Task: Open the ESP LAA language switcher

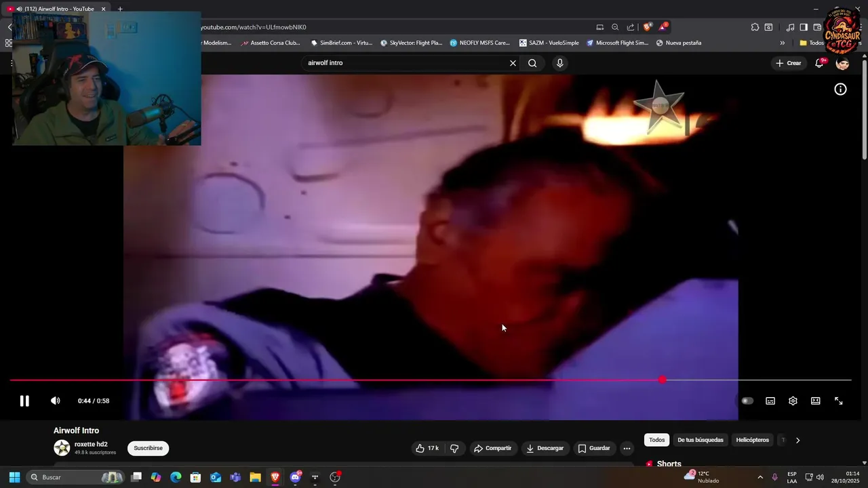Action: (x=792, y=477)
